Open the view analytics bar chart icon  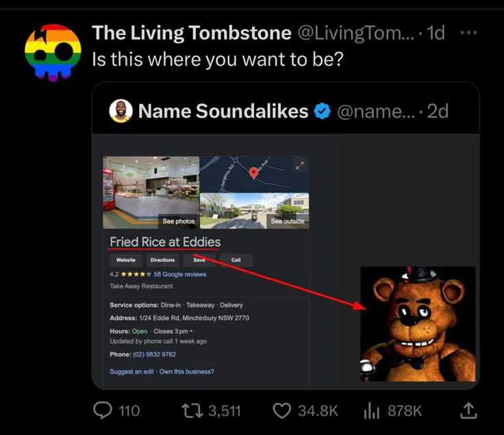coord(370,410)
